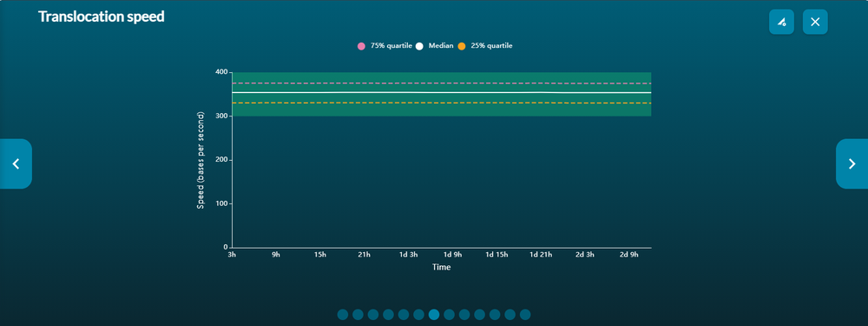This screenshot has width=868, height=326.
Task: Click the white Median color dot
Action: pos(419,46)
